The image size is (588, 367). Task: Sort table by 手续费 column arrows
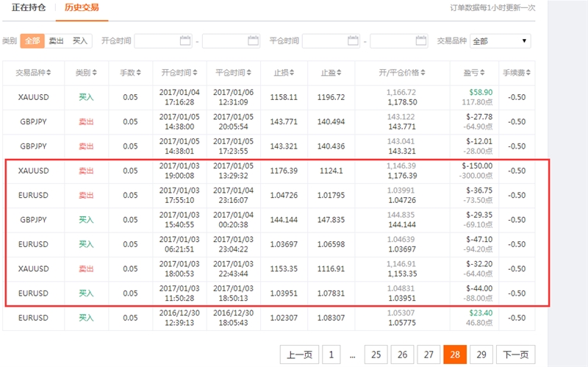(528, 72)
